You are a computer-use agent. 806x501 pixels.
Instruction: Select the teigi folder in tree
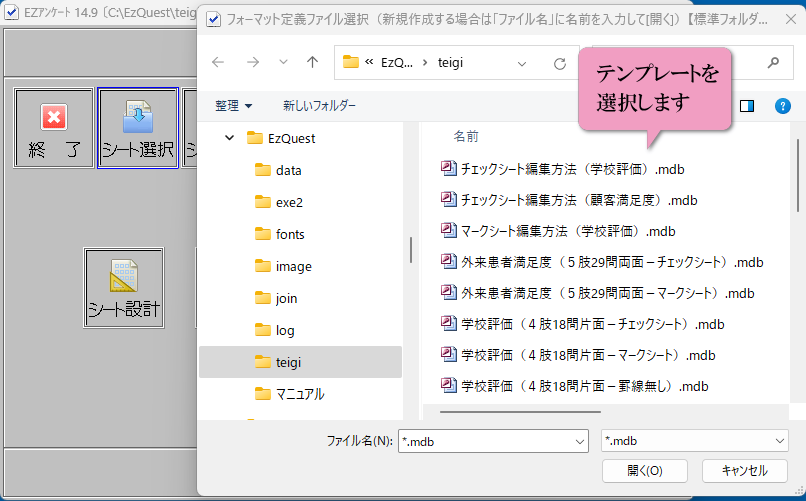tap(300, 362)
